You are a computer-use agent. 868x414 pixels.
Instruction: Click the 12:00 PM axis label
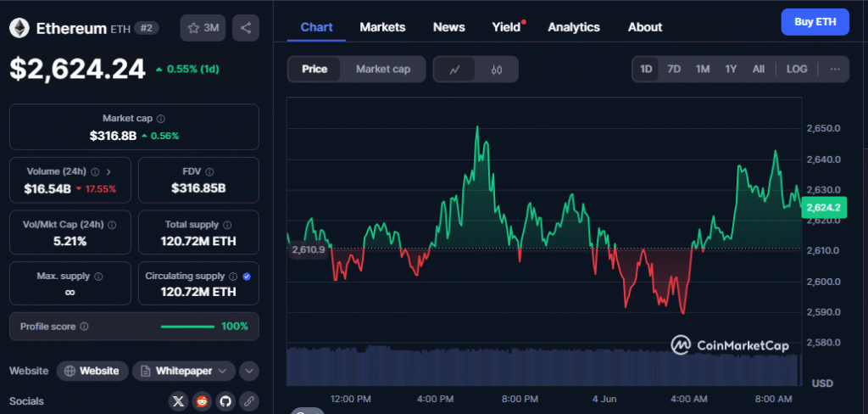coord(350,399)
